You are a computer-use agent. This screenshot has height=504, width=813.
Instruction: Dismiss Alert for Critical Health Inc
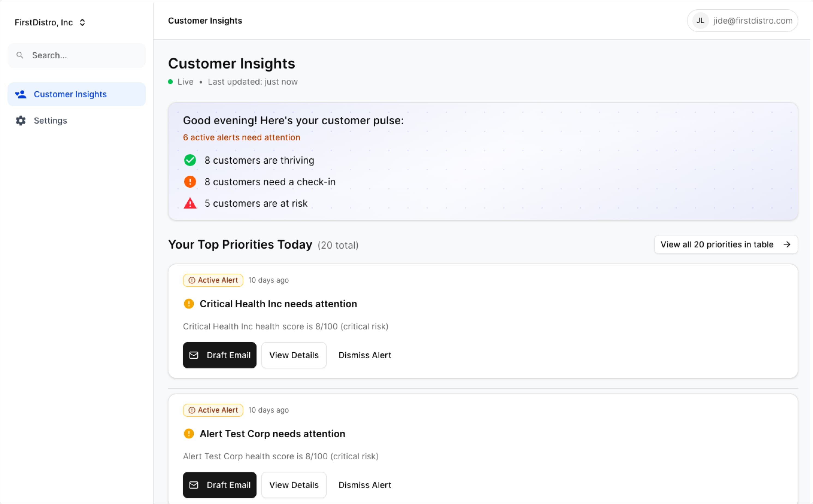click(x=364, y=355)
